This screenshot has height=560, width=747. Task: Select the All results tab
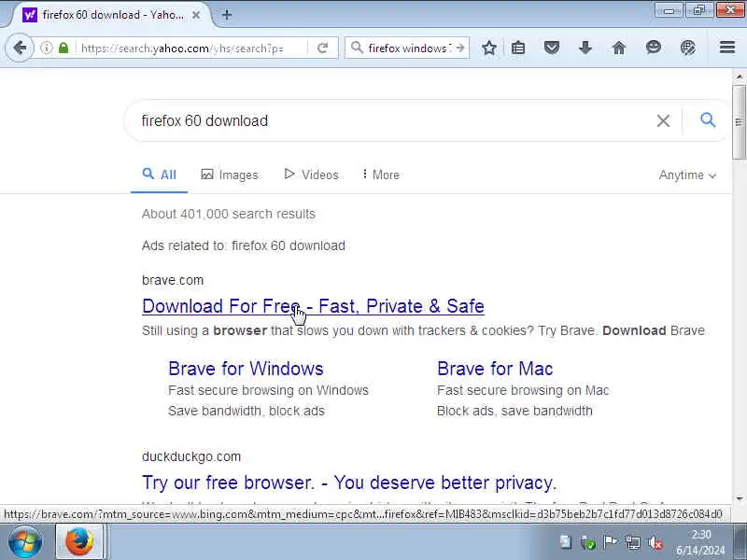click(x=159, y=175)
